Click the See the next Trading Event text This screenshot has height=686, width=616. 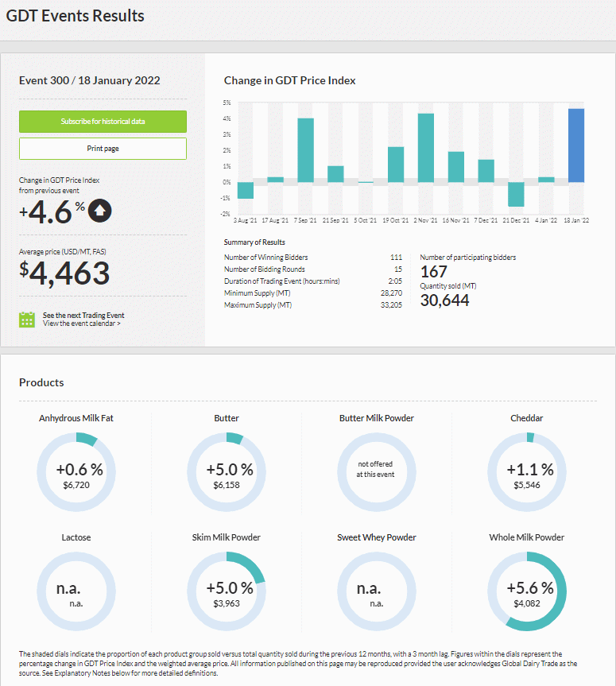coord(83,316)
